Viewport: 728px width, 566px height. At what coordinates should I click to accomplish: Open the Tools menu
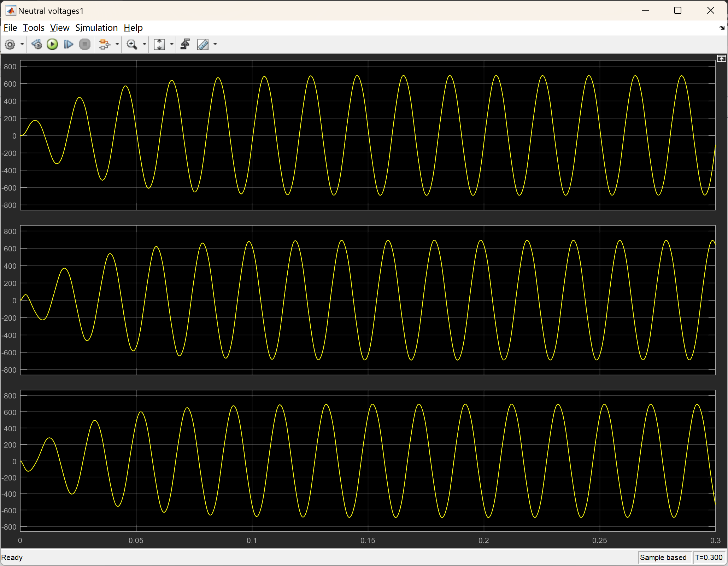pos(34,28)
